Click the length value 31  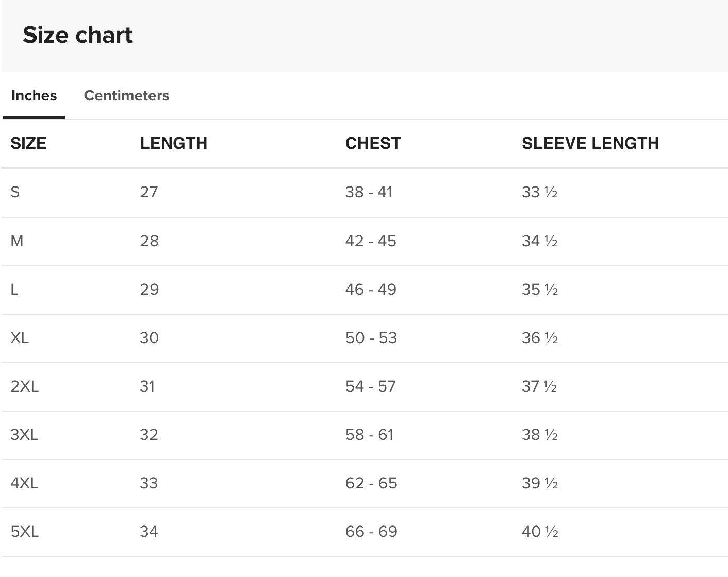tap(147, 386)
